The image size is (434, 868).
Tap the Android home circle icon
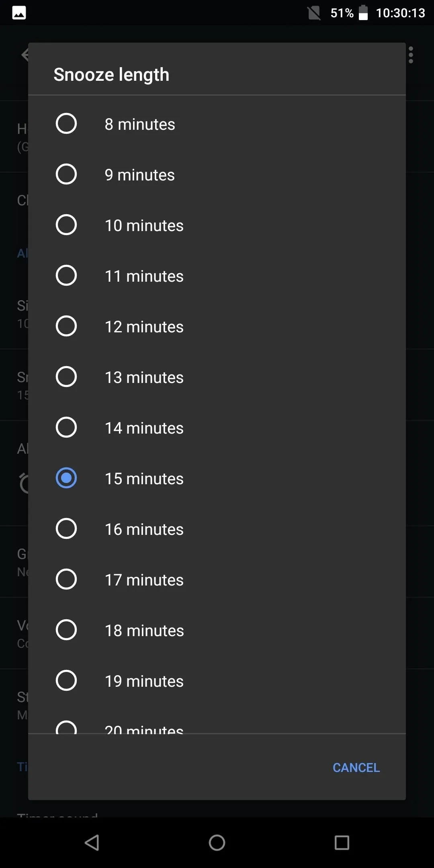click(217, 843)
